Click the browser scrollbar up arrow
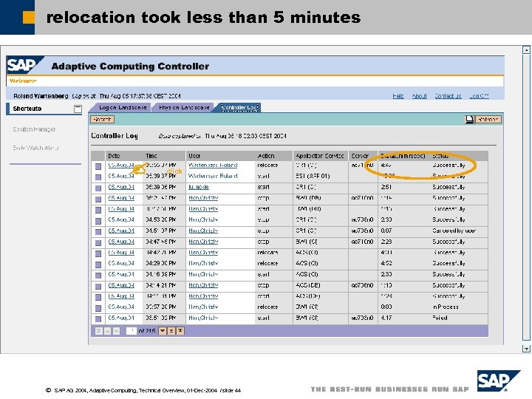This screenshot has width=532, height=399. (526, 50)
